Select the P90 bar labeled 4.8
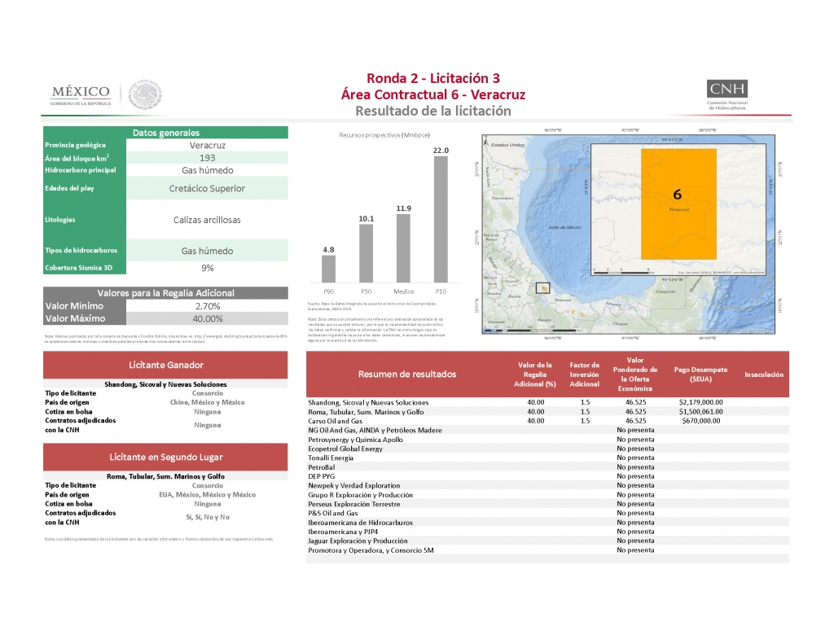 pos(328,268)
